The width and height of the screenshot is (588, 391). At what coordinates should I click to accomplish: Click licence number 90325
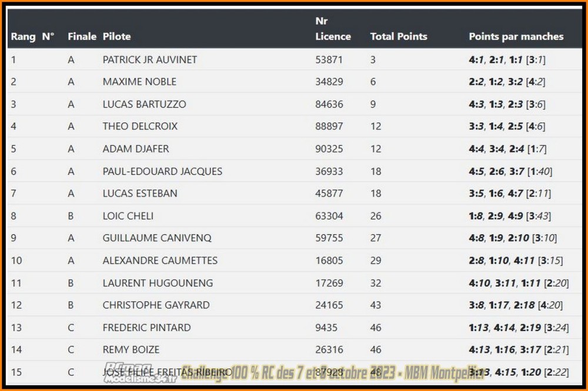[x=329, y=149]
